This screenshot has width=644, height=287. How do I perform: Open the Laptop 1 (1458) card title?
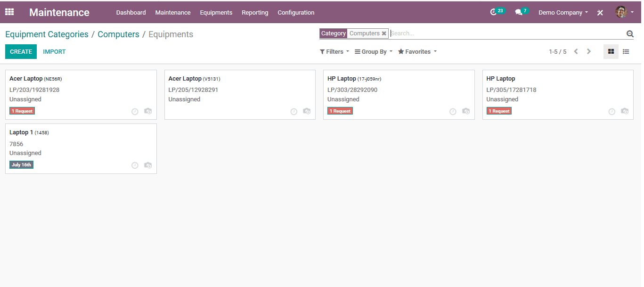[x=29, y=132]
